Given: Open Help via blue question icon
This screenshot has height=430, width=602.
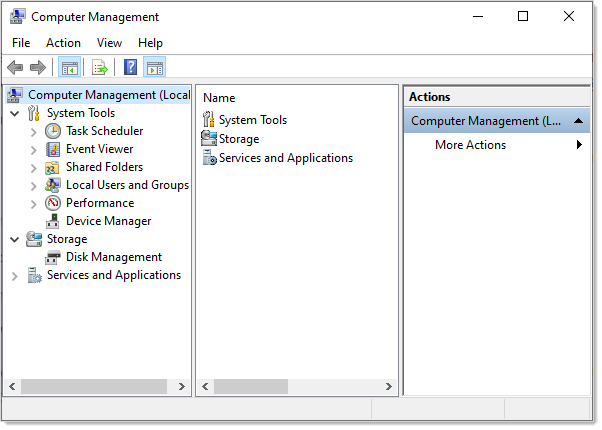Looking at the screenshot, I should click(x=130, y=67).
